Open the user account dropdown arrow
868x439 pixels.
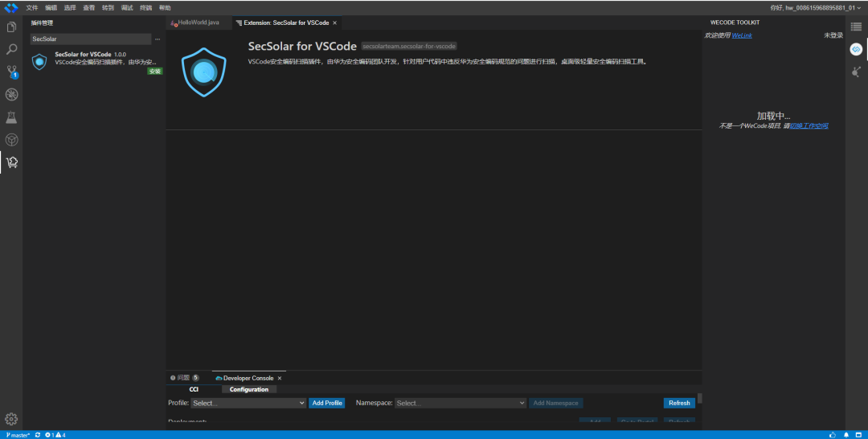click(858, 8)
